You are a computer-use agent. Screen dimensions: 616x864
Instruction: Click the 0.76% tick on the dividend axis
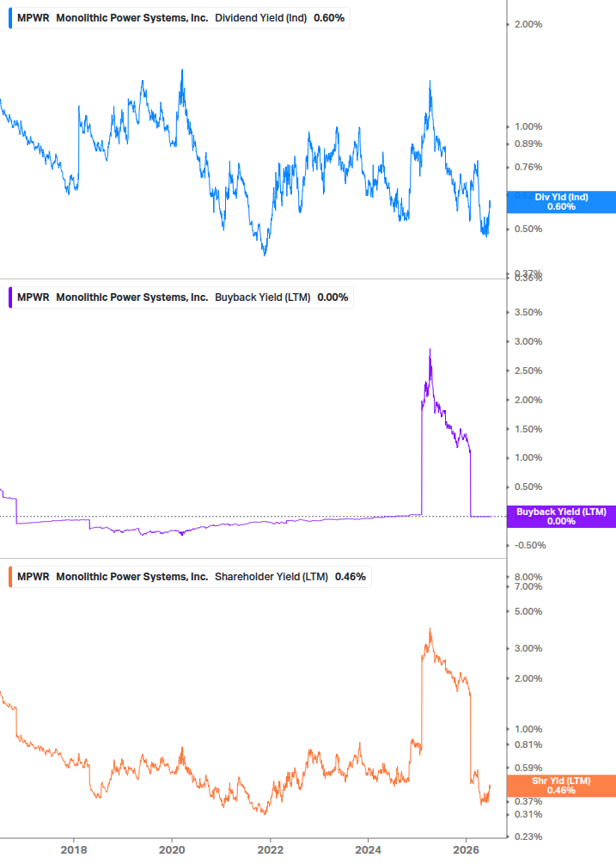coord(528,167)
